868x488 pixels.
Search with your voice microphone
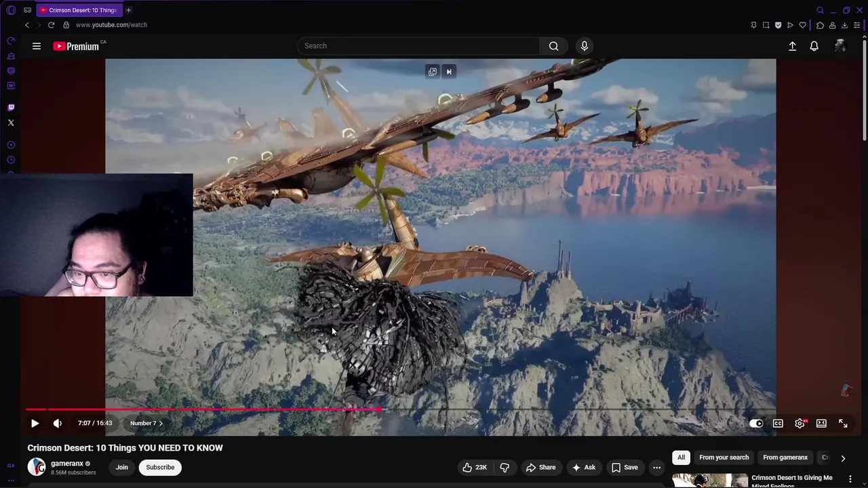click(x=585, y=46)
